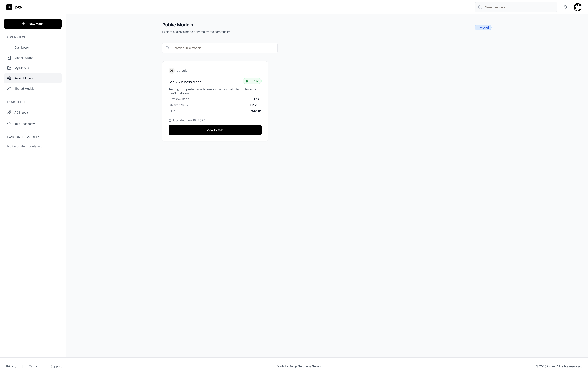Open notifications bell icon
The width and height of the screenshot is (588, 375).
[x=565, y=7]
